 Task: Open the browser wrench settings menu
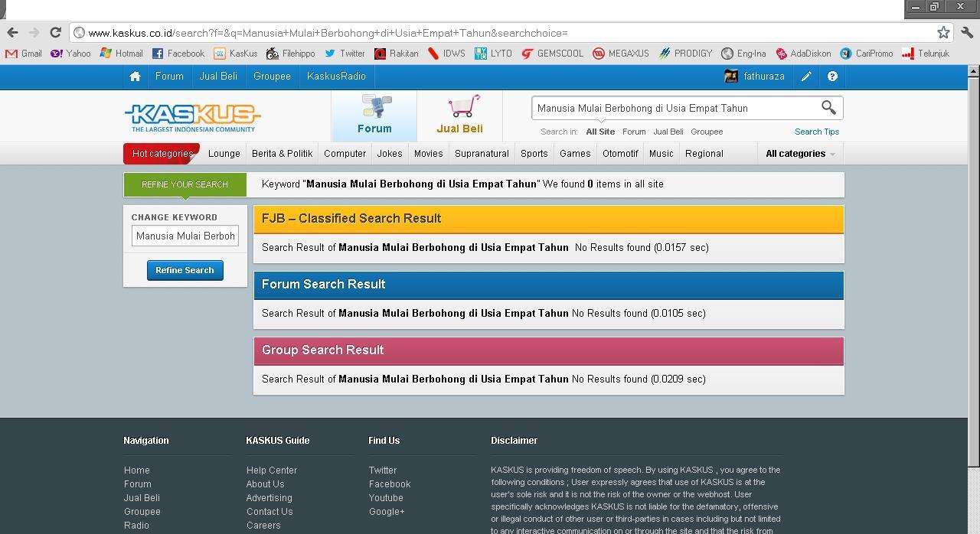click(967, 32)
